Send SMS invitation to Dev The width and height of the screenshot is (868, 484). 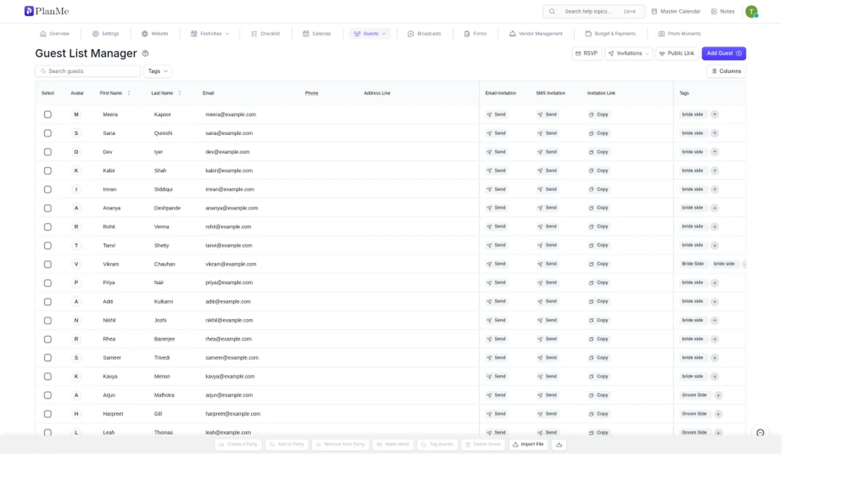547,152
